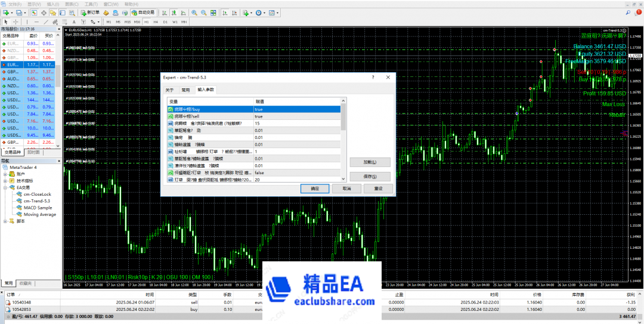Viewport: 644px width, 324px height.
Task: Click the New Order toolbar button
Action: [x=90, y=12]
